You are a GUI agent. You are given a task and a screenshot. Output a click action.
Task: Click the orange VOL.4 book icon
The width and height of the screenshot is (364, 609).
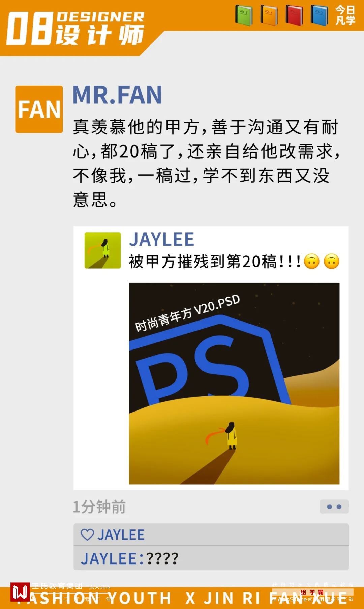[x=269, y=16]
